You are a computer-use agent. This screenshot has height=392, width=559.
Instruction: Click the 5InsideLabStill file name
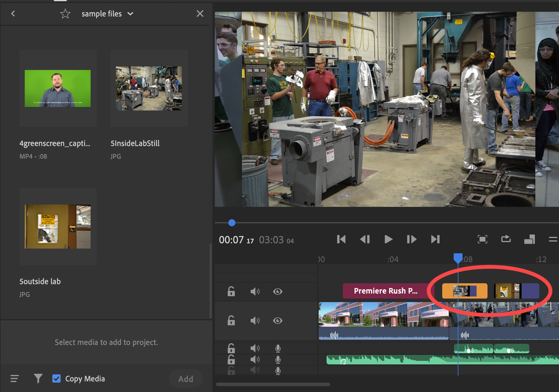[x=135, y=143]
